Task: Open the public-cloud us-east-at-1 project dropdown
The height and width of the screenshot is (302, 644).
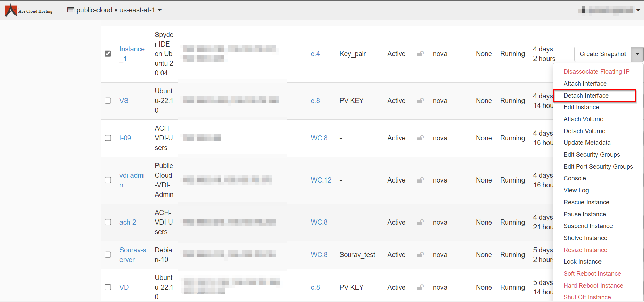Action: click(x=115, y=10)
